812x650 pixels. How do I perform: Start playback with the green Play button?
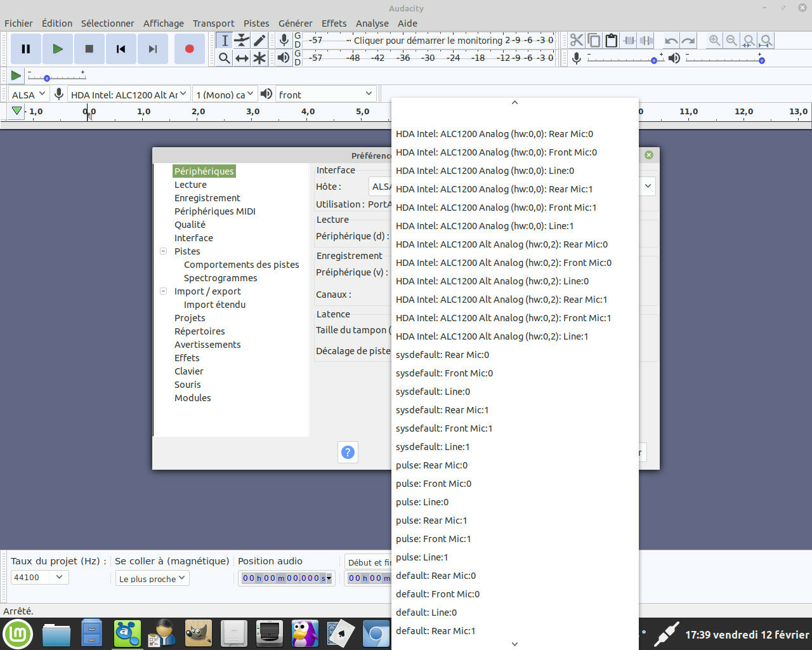[58, 49]
